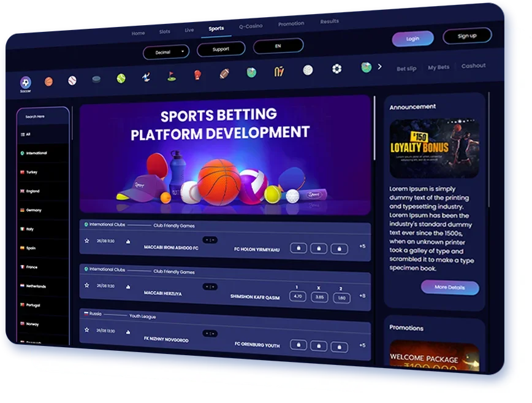532x403 pixels.
Task: Click the right panel scrollbar
Action: click(x=489, y=150)
